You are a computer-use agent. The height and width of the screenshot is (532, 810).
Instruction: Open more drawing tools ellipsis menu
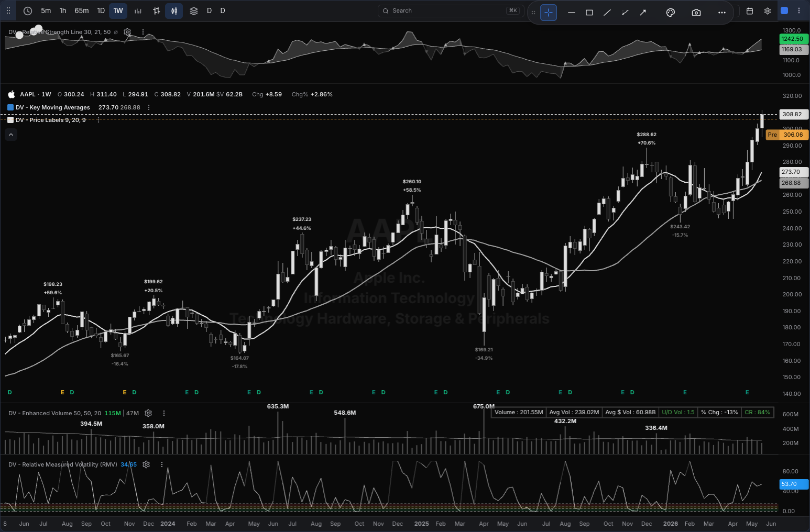tap(722, 13)
